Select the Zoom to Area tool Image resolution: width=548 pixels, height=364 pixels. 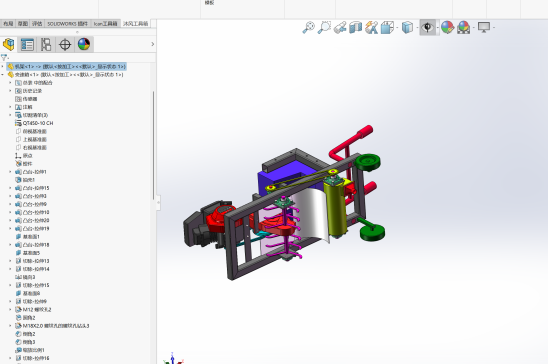click(324, 27)
